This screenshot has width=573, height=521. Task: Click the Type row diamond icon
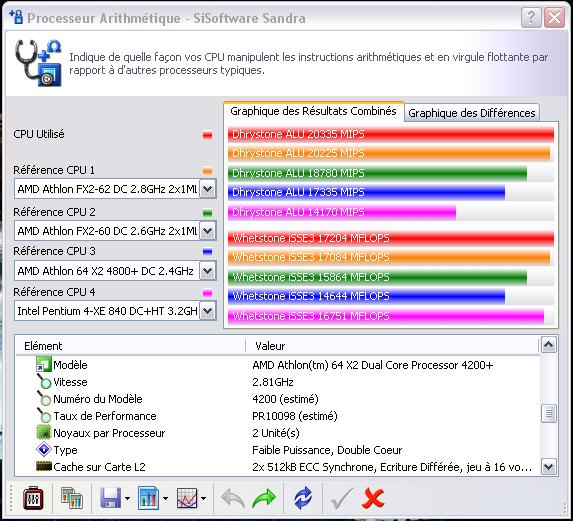coord(44,449)
